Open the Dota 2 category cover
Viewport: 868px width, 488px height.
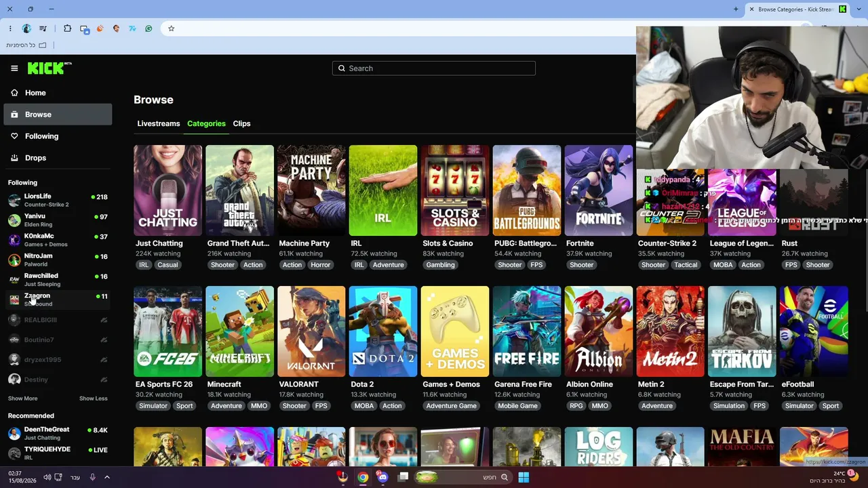[x=383, y=331]
